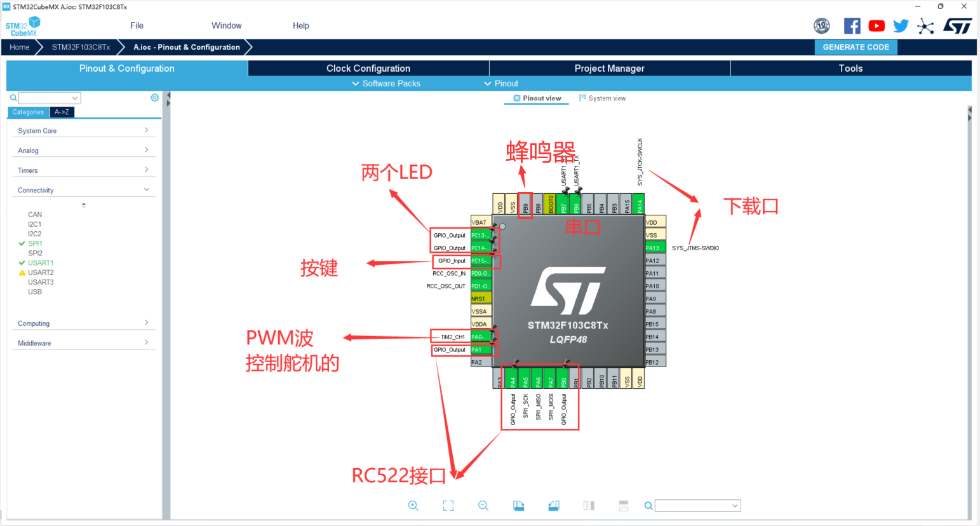Select pin PA1 on the chip
This screenshot has width=980, height=526.
point(481,349)
